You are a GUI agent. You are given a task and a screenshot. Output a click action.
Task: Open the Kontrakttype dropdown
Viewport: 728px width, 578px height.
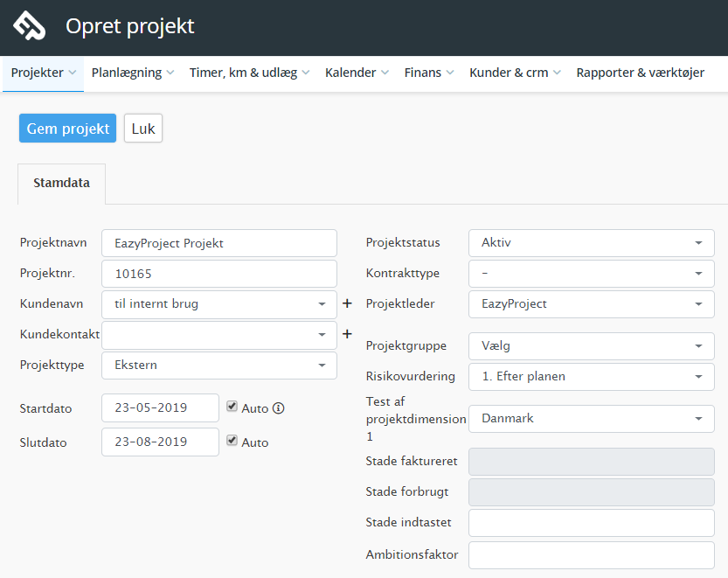591,274
